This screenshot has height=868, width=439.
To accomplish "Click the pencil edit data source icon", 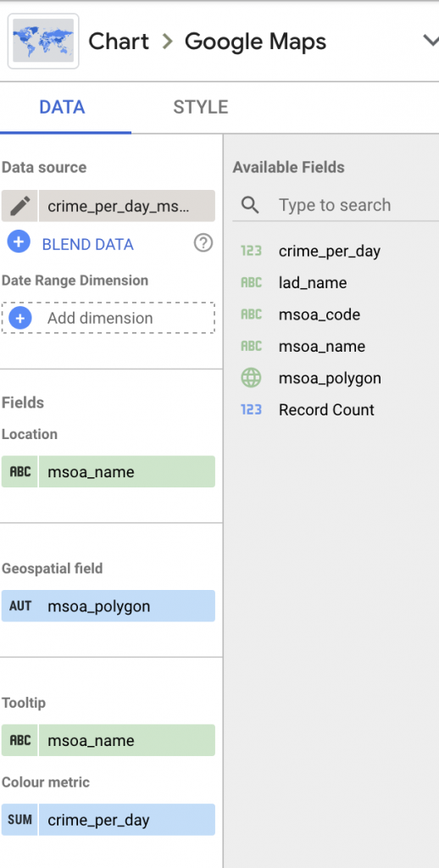I will 19,206.
